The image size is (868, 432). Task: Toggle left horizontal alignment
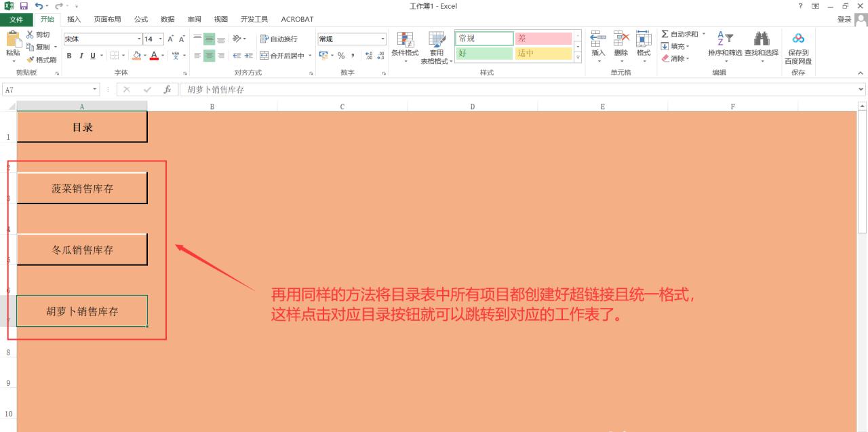pos(198,56)
